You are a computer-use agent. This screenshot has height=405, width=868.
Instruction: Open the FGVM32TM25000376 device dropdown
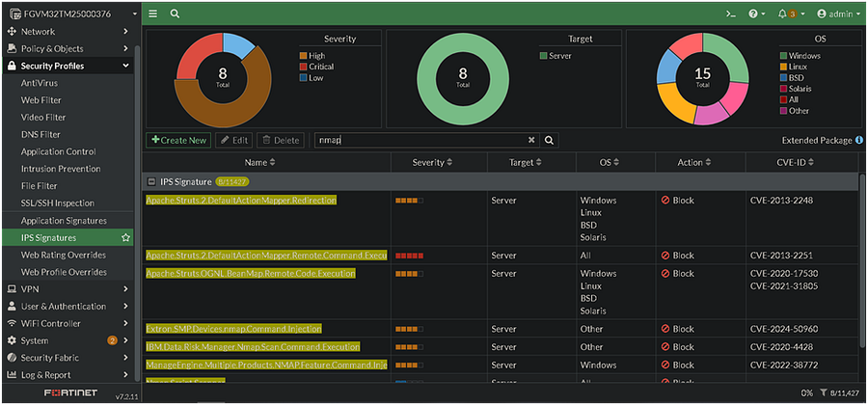(x=72, y=13)
